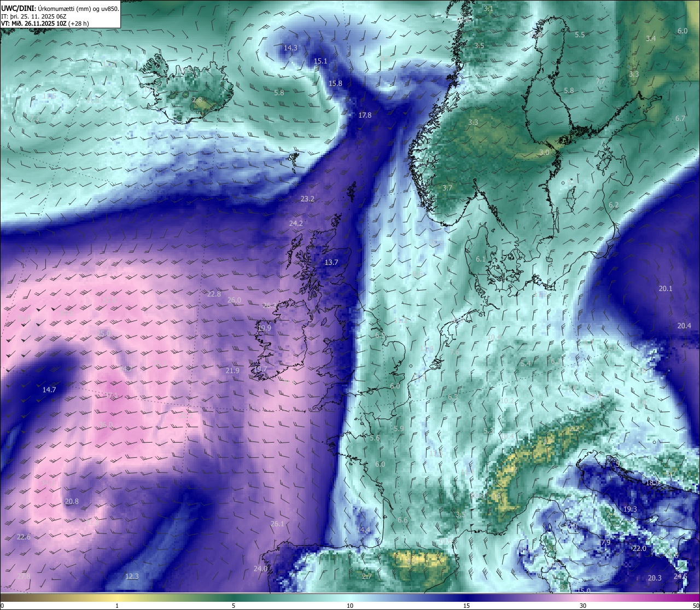Click the 7.9 value over Italy

606,542
